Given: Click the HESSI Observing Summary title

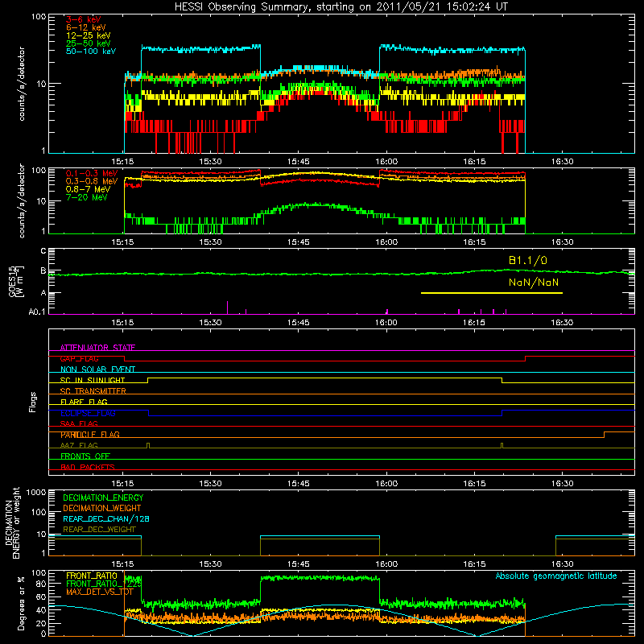Looking at the screenshot, I should (341, 6).
